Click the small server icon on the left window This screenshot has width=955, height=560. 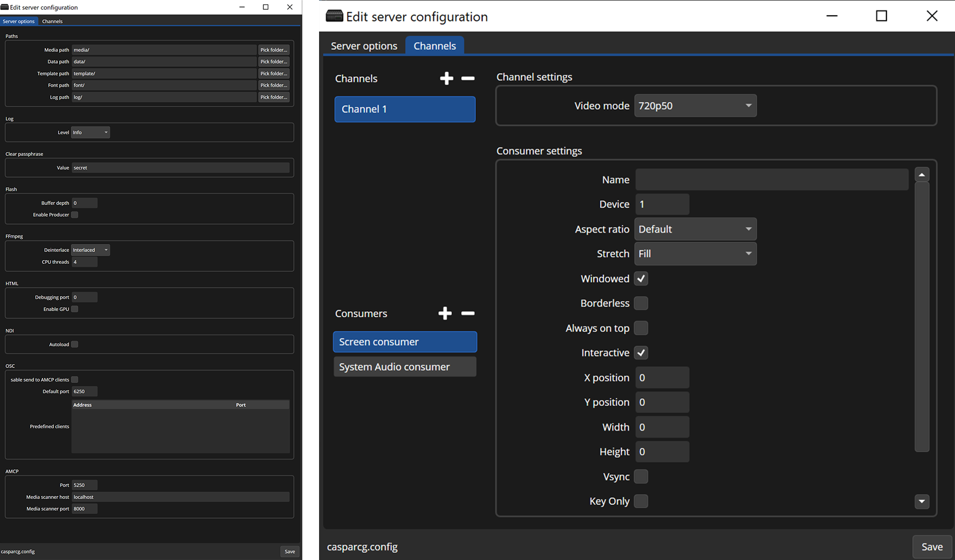click(x=4, y=7)
